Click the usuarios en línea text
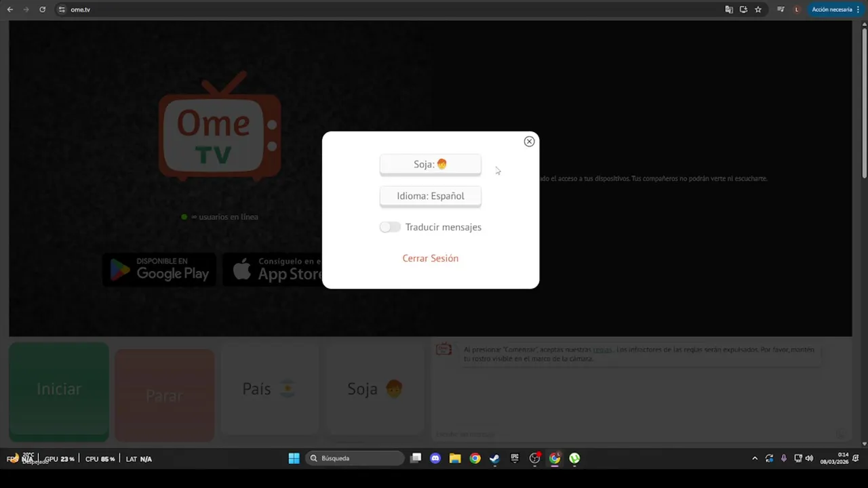The width and height of the screenshot is (868, 488). (x=229, y=217)
